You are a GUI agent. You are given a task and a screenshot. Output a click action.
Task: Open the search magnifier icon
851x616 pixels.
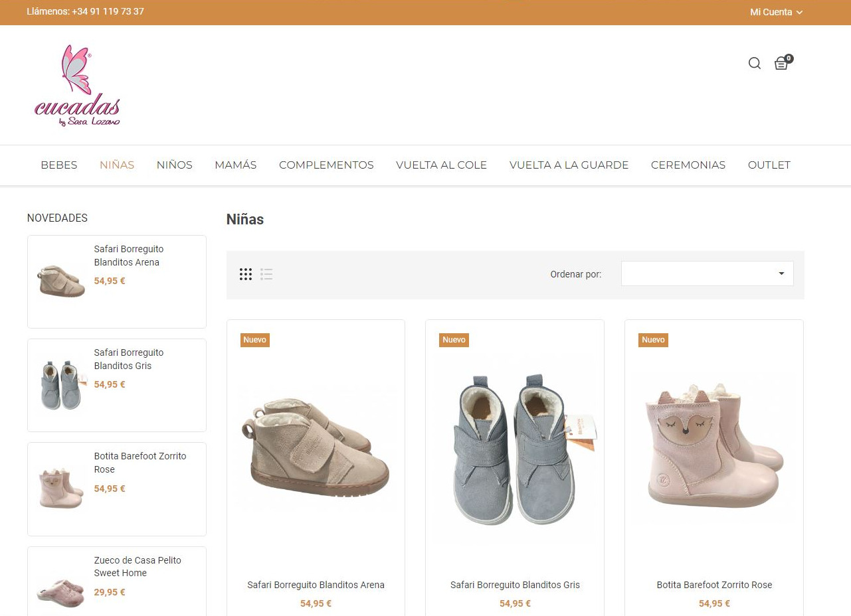(x=754, y=64)
